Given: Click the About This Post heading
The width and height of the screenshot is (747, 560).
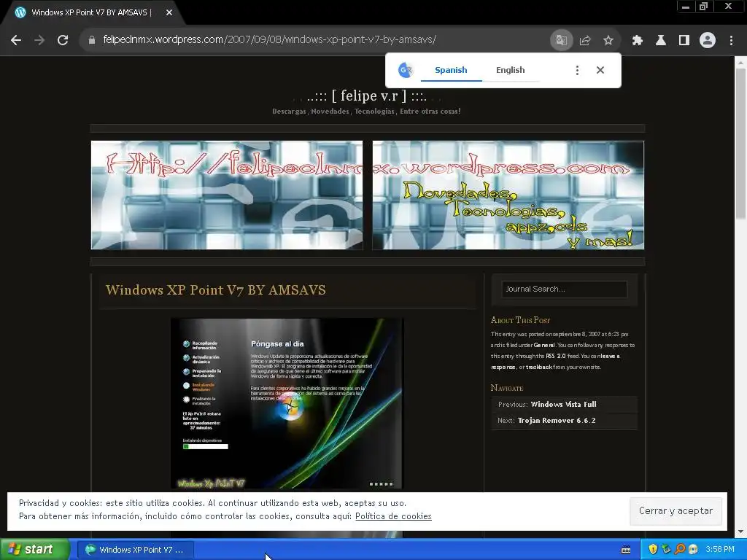Looking at the screenshot, I should 520,321.
